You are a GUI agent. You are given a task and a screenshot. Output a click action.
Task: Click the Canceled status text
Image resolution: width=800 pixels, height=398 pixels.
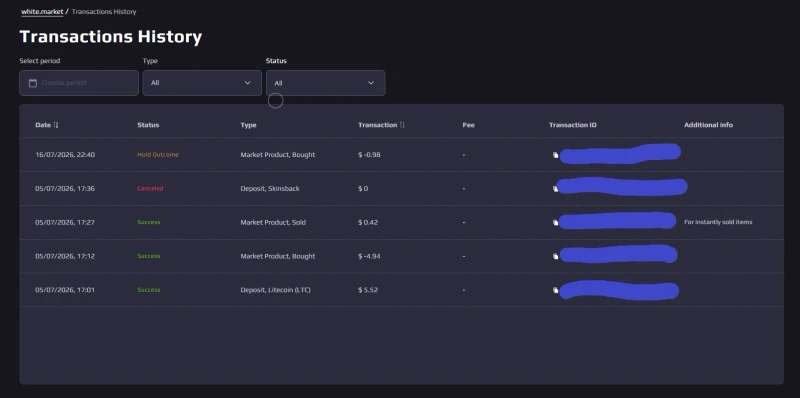pos(150,188)
